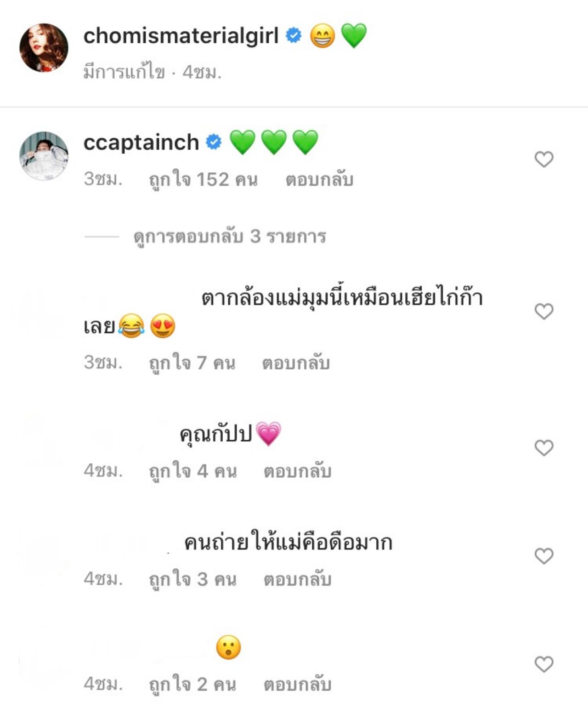This screenshot has width=588, height=719.
Task: Expand the 3 hidden replies
Action: point(230,237)
